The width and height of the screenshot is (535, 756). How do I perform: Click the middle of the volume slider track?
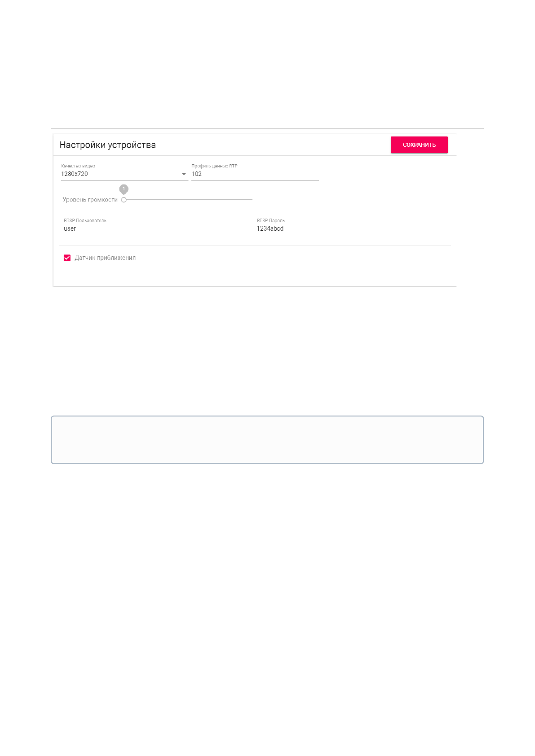pyautogui.click(x=188, y=200)
